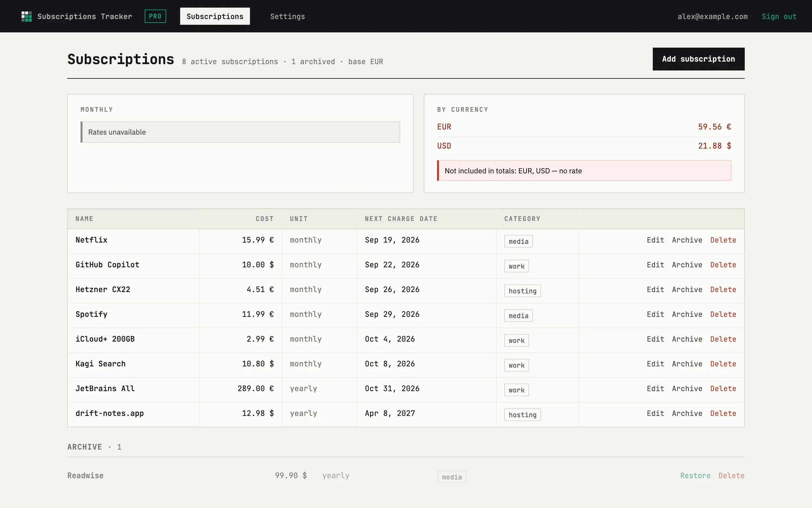
Task: Click the hosting tag in Hetzner CX22 row
Action: pyautogui.click(x=522, y=291)
